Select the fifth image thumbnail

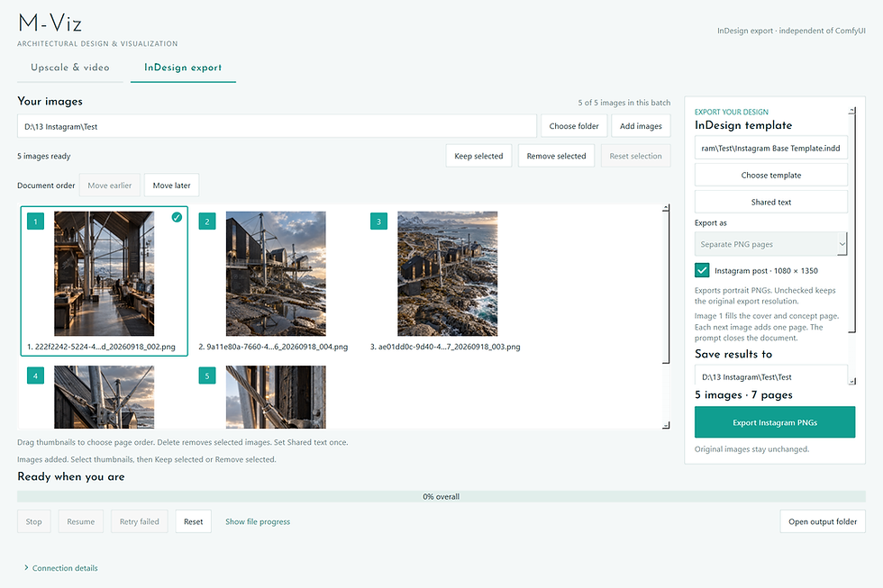click(276, 396)
